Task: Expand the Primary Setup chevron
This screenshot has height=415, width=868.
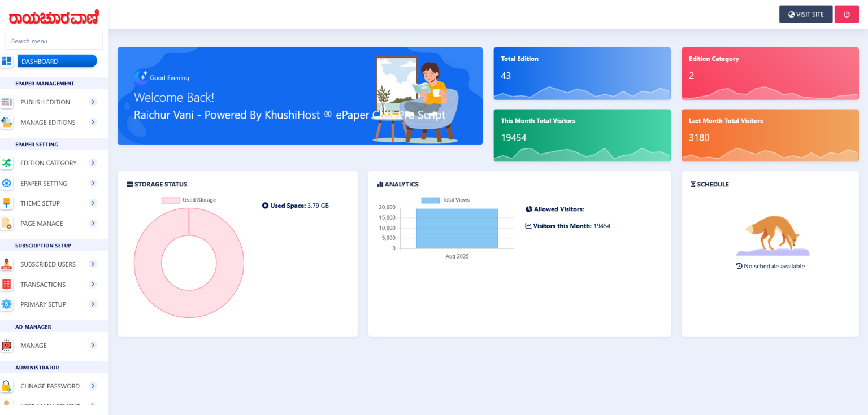Action: tap(93, 304)
